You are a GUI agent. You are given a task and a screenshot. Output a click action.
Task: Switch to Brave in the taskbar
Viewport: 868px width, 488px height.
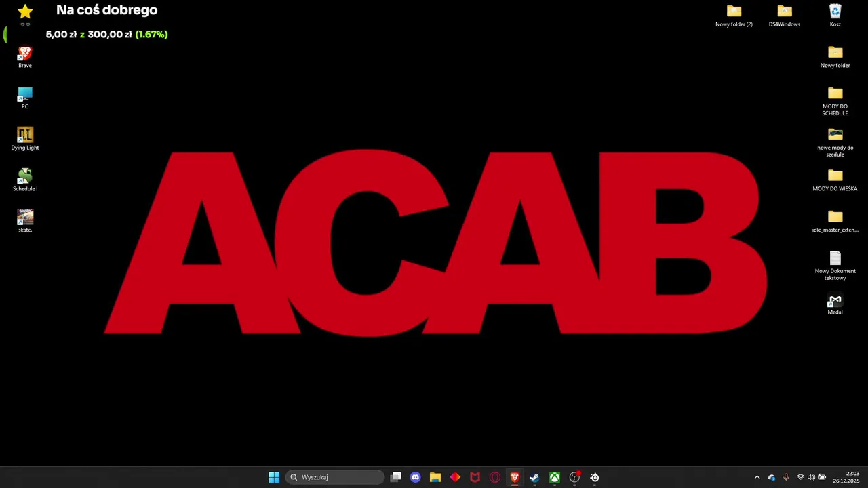click(515, 477)
